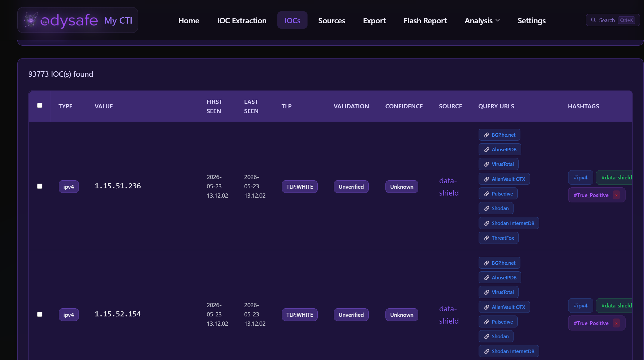Click the #ipv4 hashtag on 1.15.52.154
This screenshot has width=644, height=360.
[x=580, y=306]
